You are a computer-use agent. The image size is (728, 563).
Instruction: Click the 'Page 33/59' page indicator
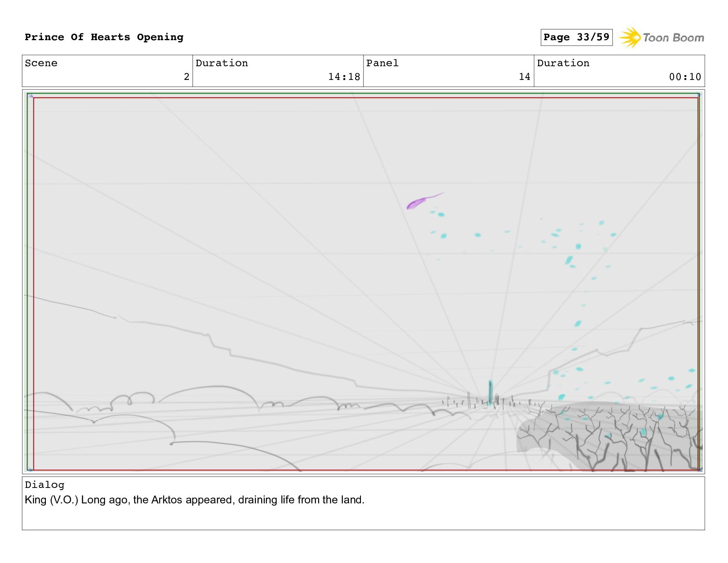click(x=576, y=37)
